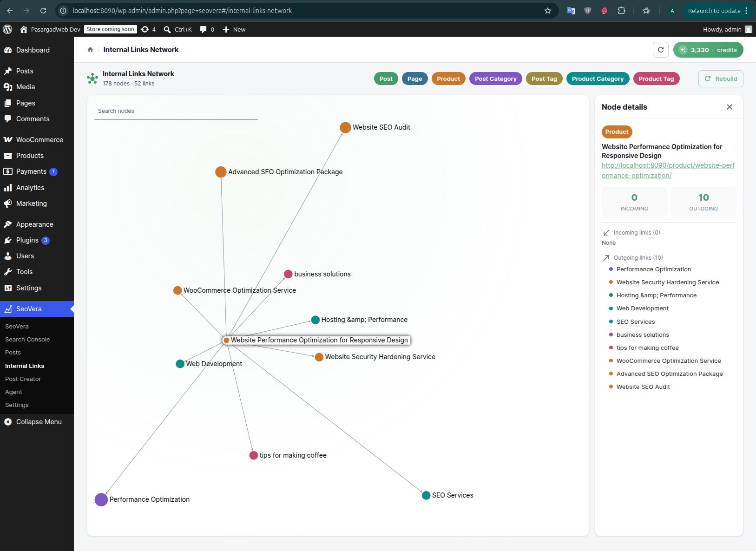Click the WooCommerce Optimization Service node

tap(177, 290)
